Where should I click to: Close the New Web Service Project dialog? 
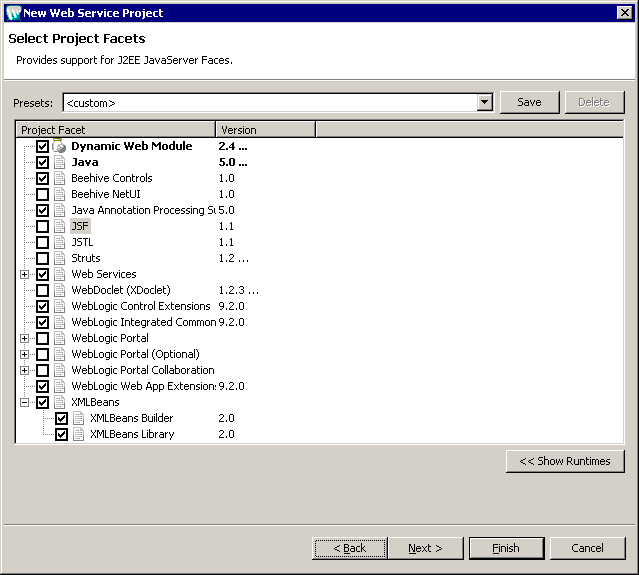625,13
